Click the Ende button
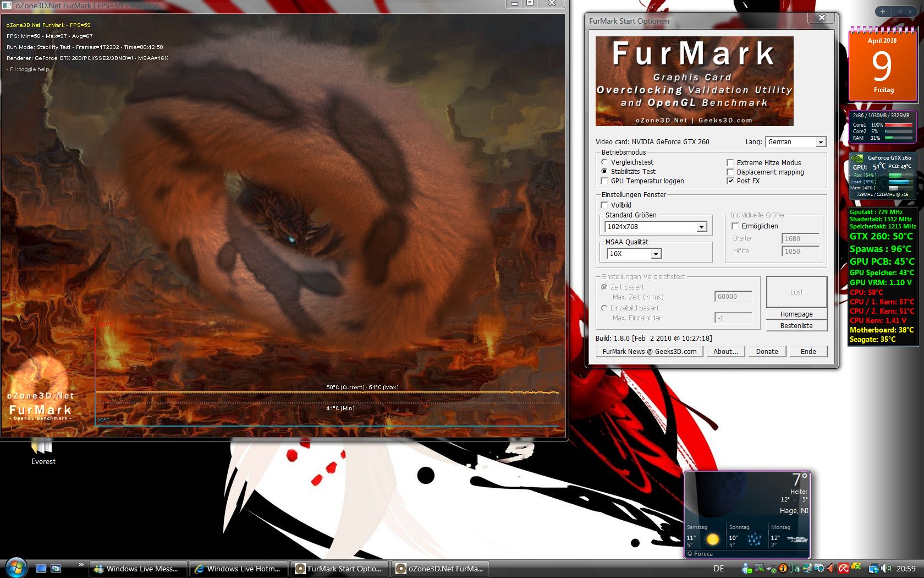 [808, 351]
